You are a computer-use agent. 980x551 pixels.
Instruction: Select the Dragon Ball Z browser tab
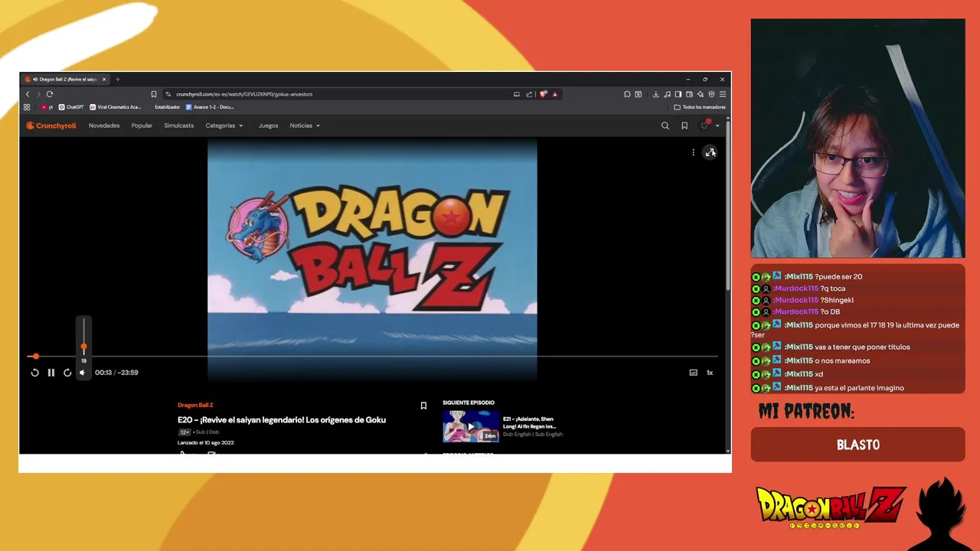65,79
